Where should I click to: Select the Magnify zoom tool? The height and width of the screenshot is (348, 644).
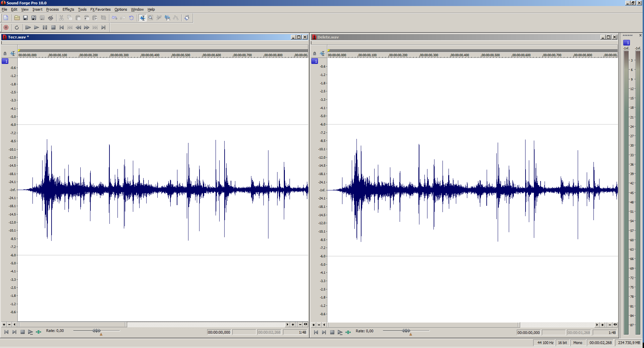[151, 18]
